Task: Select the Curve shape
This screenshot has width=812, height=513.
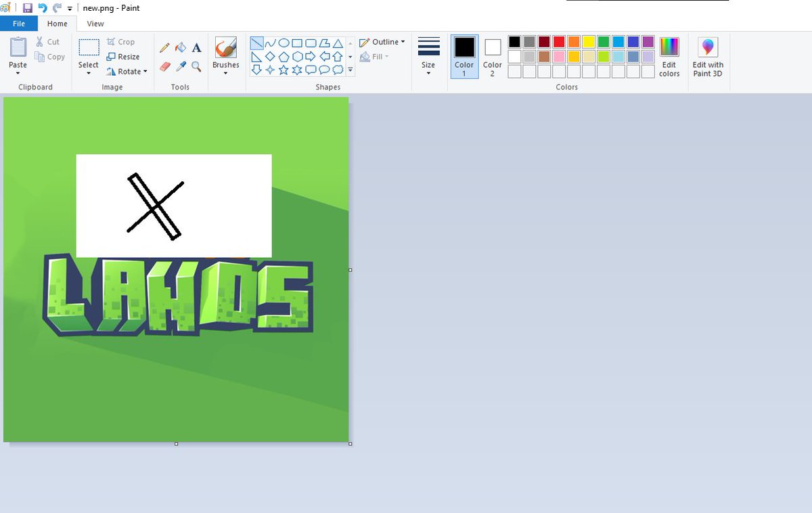Action: click(x=271, y=43)
